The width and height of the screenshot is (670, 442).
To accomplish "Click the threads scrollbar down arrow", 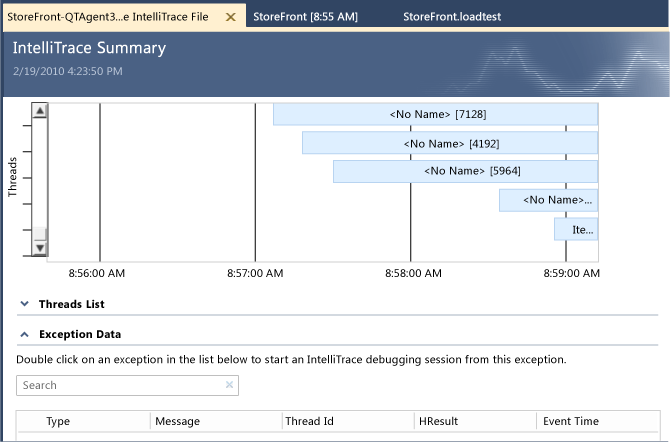I will tap(40, 246).
